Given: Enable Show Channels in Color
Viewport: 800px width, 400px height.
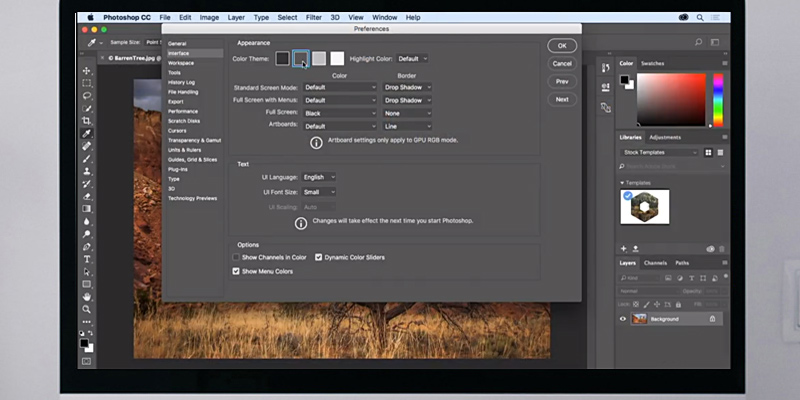Looking at the screenshot, I should pos(236,257).
